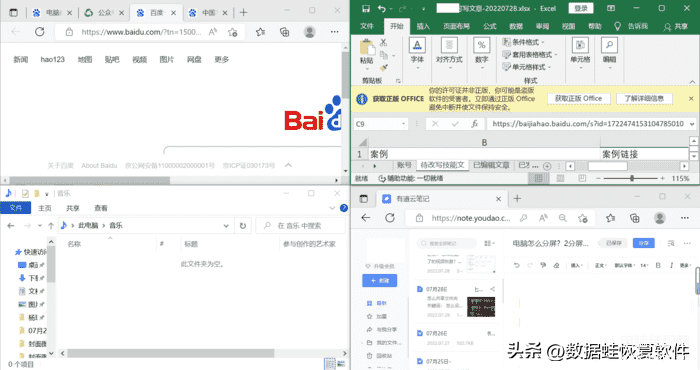Screen dimensions: 700x370
Task: Click the Format Painter brush in Excel
Action: click(383, 68)
